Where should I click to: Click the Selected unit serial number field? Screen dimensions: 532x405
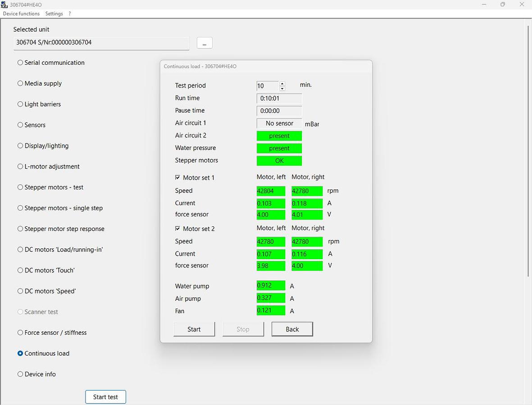click(x=101, y=43)
